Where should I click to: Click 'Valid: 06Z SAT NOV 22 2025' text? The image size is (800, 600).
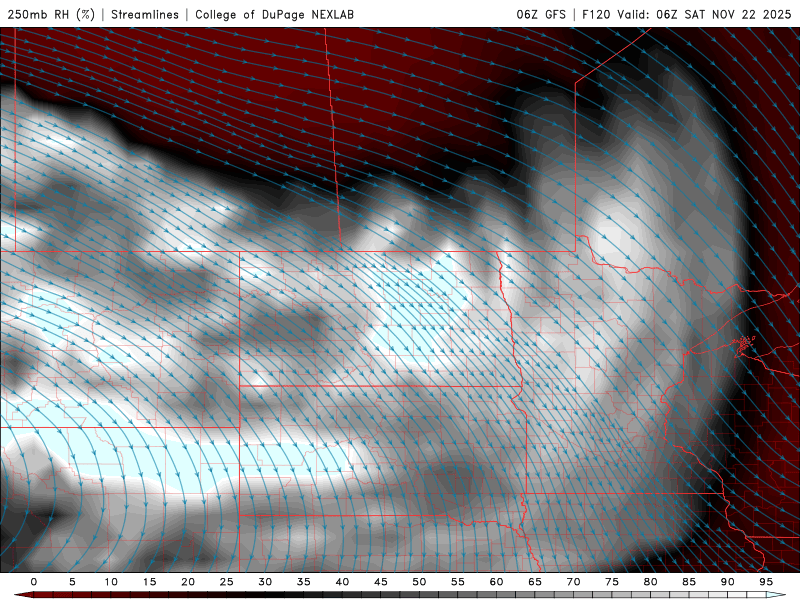click(704, 14)
